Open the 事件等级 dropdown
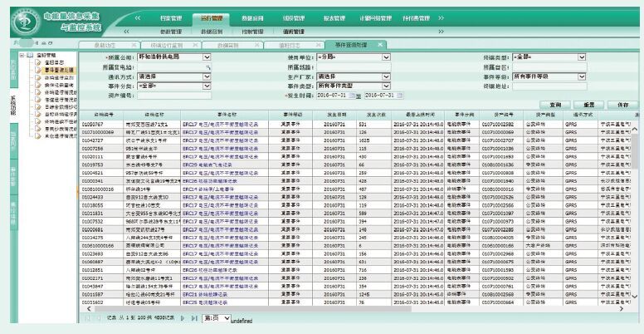Screen dimensions: 644x334 coord(578,75)
